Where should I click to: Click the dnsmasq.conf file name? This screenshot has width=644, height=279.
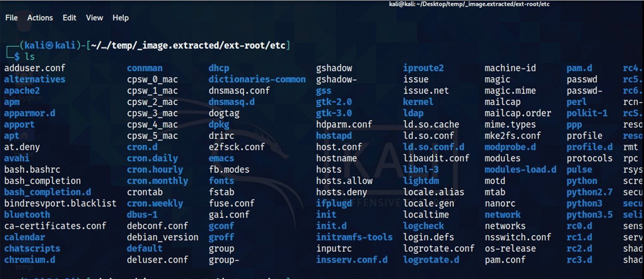tap(239, 91)
